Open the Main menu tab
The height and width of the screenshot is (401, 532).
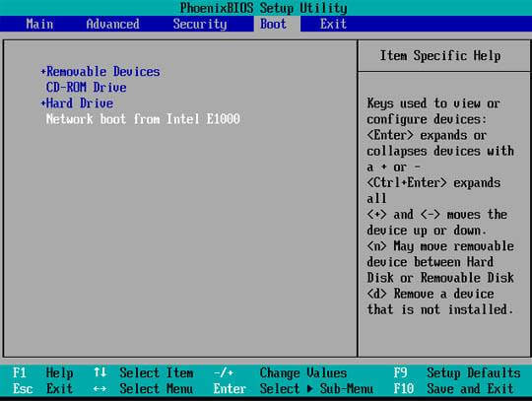[39, 24]
